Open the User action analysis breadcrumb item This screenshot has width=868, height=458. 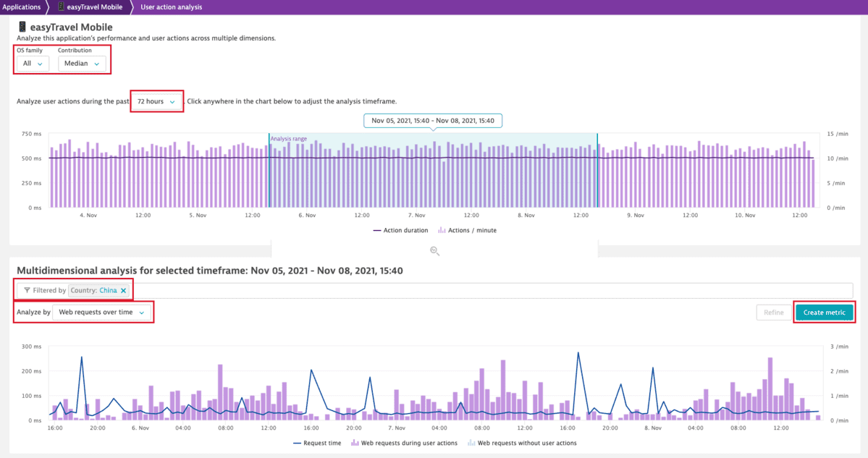pyautogui.click(x=171, y=7)
